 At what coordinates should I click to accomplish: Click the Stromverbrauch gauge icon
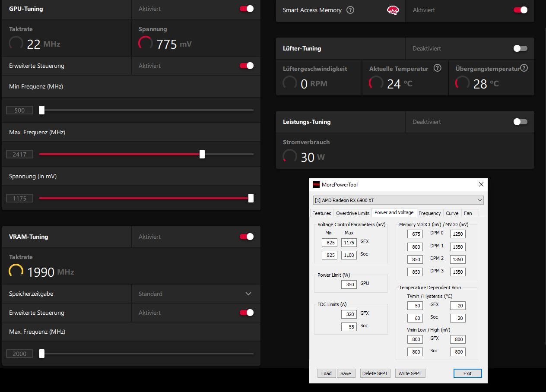290,156
